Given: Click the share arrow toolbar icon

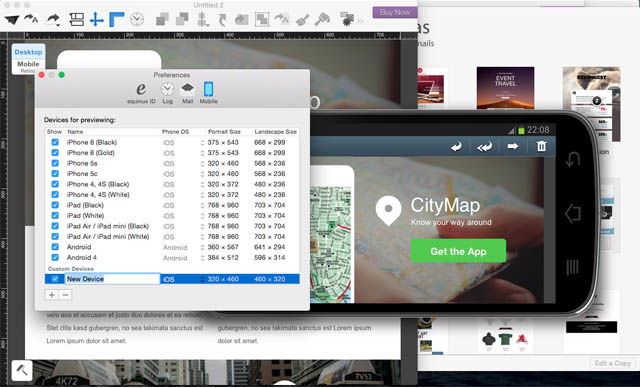Looking at the screenshot, I should pyautogui.click(x=53, y=19).
